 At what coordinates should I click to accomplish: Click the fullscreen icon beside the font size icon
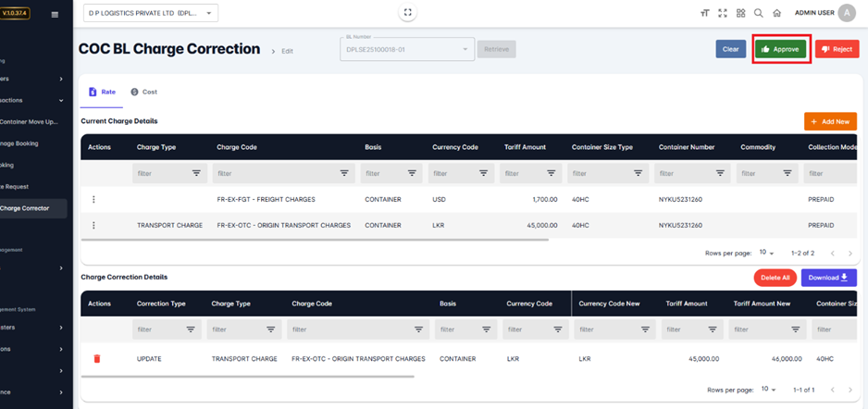723,14
